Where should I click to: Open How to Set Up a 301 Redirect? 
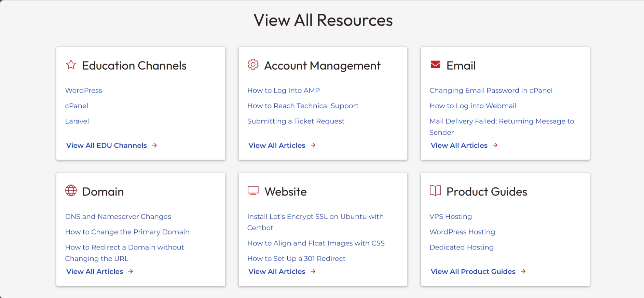(x=297, y=258)
